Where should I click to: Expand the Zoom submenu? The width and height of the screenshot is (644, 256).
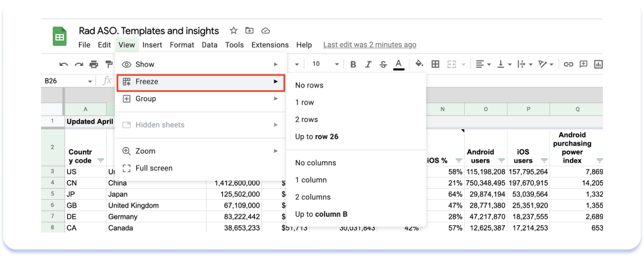tap(200, 151)
